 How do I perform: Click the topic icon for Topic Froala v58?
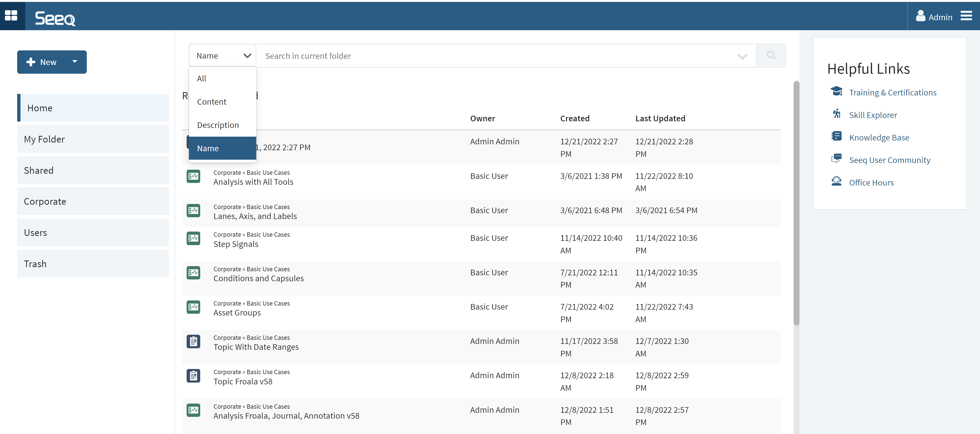[193, 376]
